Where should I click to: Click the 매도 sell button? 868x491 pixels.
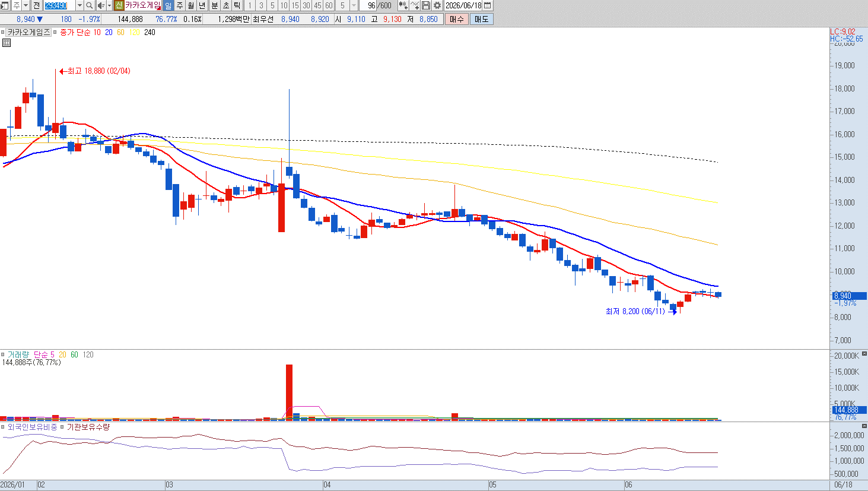coord(481,19)
